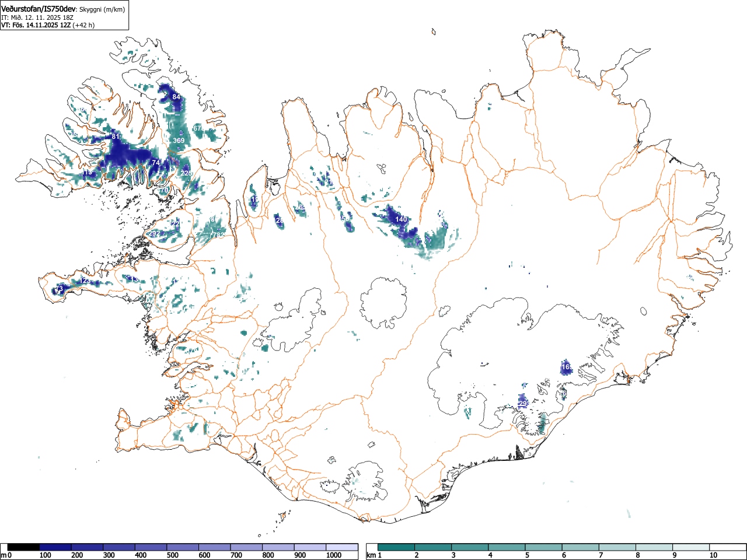The image size is (747, 560).
Task: Click the '10' tick on the kilometre legend
Action: 713,555
